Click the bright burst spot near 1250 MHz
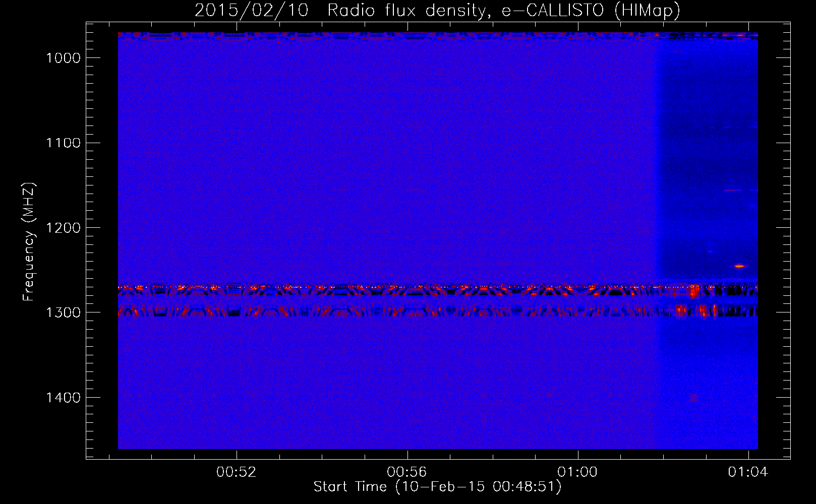Screen dimensions: 816x504 point(739,266)
